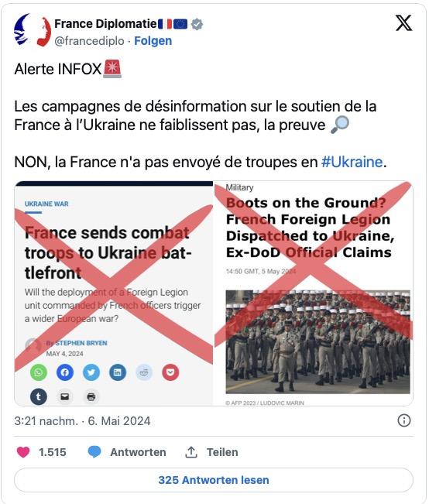429x504 pixels.
Task: Follow the account via Folgen link
Action: (153, 41)
